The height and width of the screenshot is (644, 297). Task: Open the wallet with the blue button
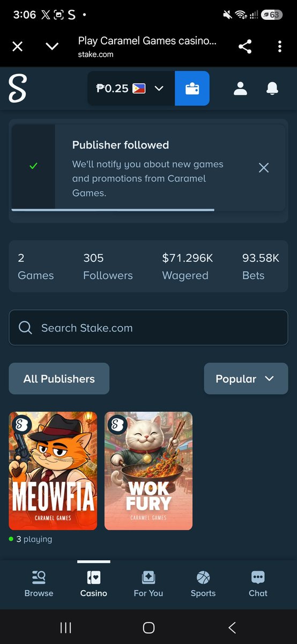point(192,89)
